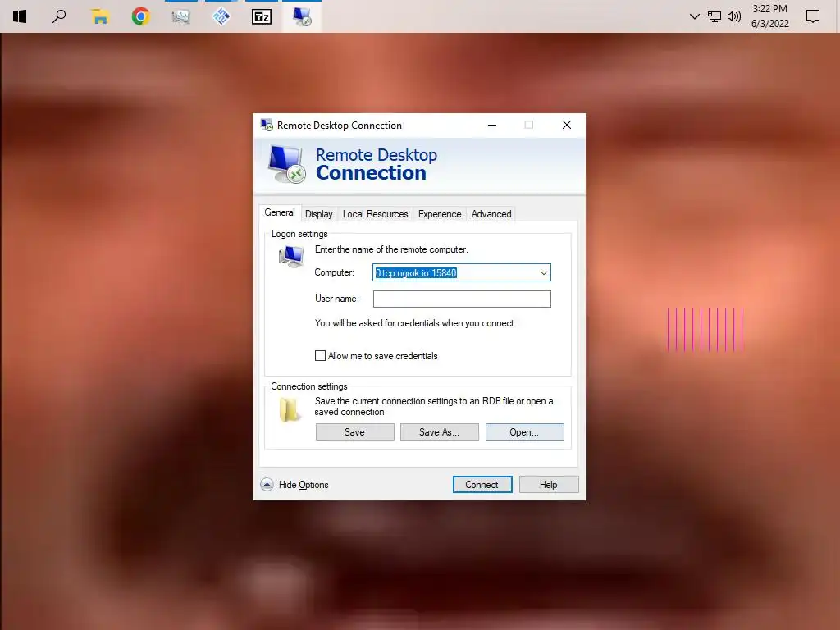
Task: Click the computer icon in Logon settings
Action: pyautogui.click(x=291, y=256)
